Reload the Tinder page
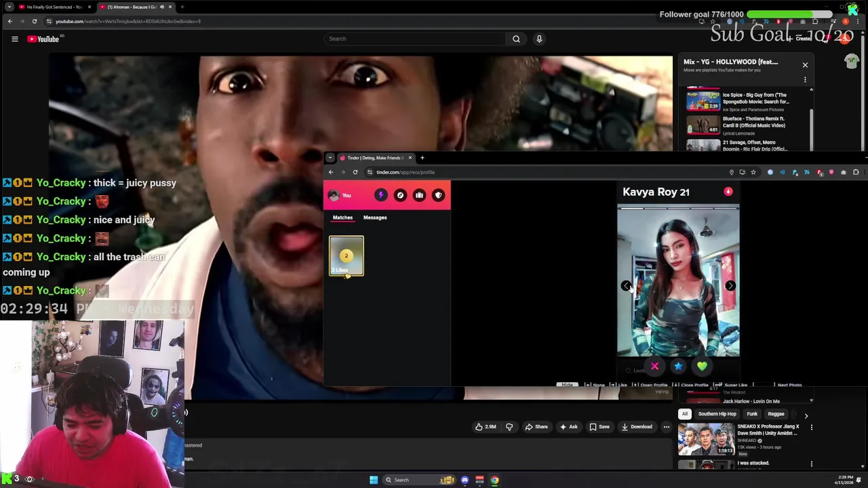 pyautogui.click(x=355, y=172)
